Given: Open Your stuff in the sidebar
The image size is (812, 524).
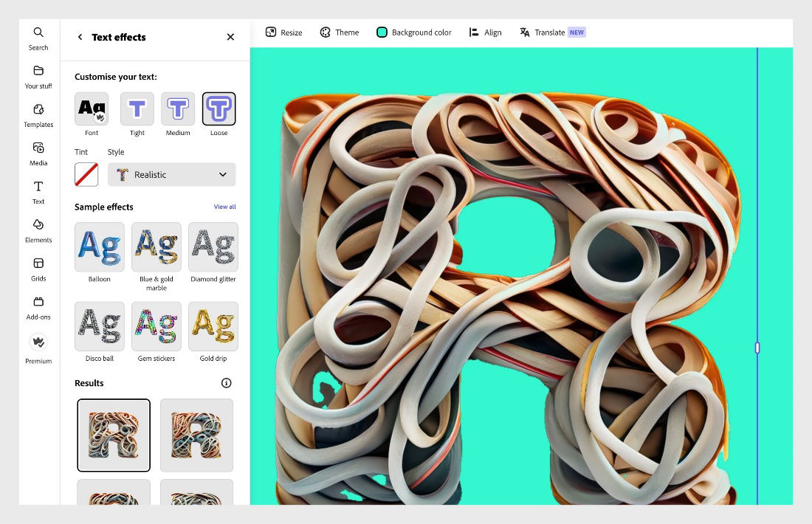Looking at the screenshot, I should point(38,76).
